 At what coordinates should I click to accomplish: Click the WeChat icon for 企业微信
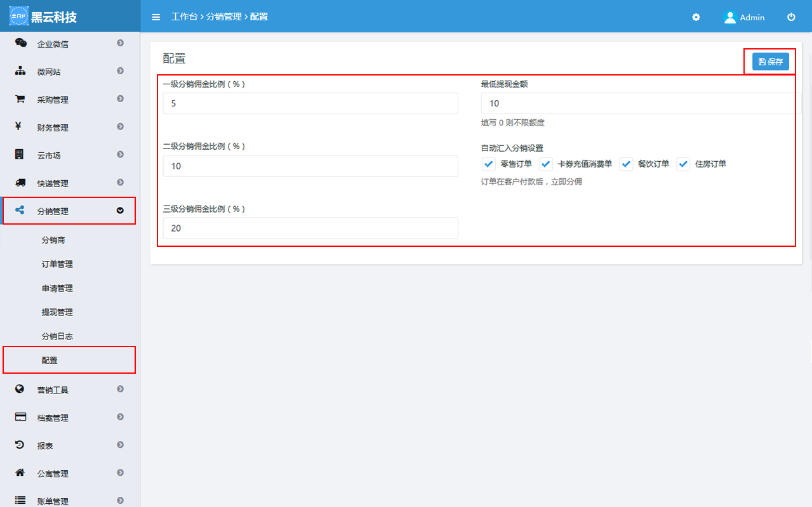(20, 43)
